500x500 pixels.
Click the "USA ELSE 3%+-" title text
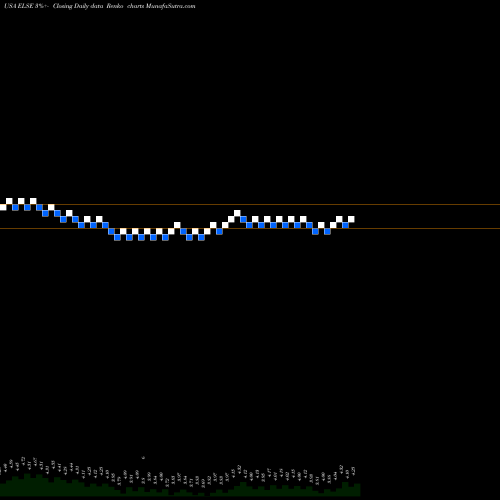point(26,6)
